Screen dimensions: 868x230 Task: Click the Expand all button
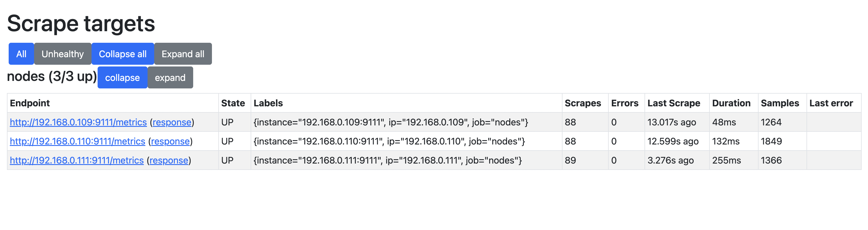(x=183, y=54)
